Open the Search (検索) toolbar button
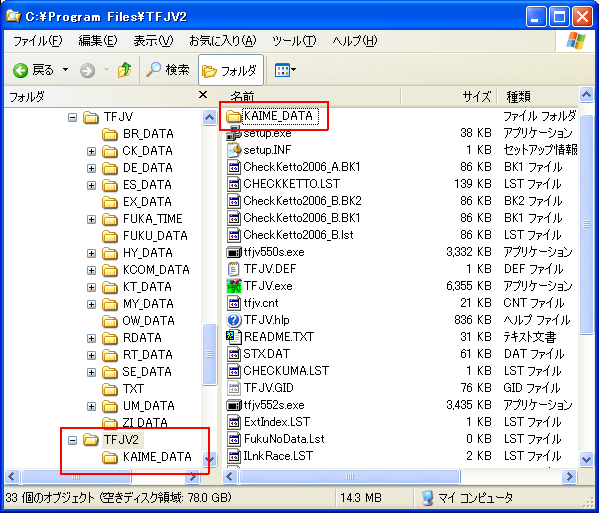 pos(168,70)
